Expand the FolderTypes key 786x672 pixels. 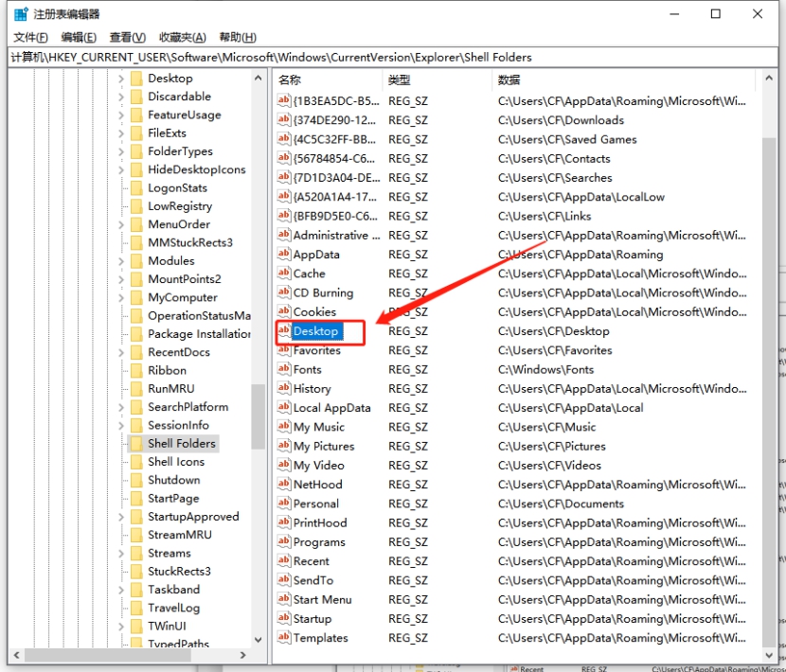pos(121,151)
